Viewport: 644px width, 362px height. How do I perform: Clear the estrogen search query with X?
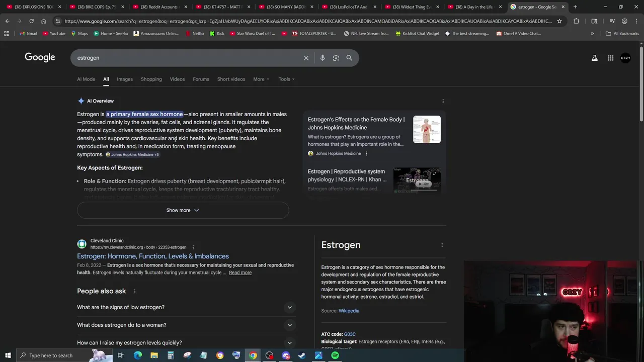click(306, 58)
